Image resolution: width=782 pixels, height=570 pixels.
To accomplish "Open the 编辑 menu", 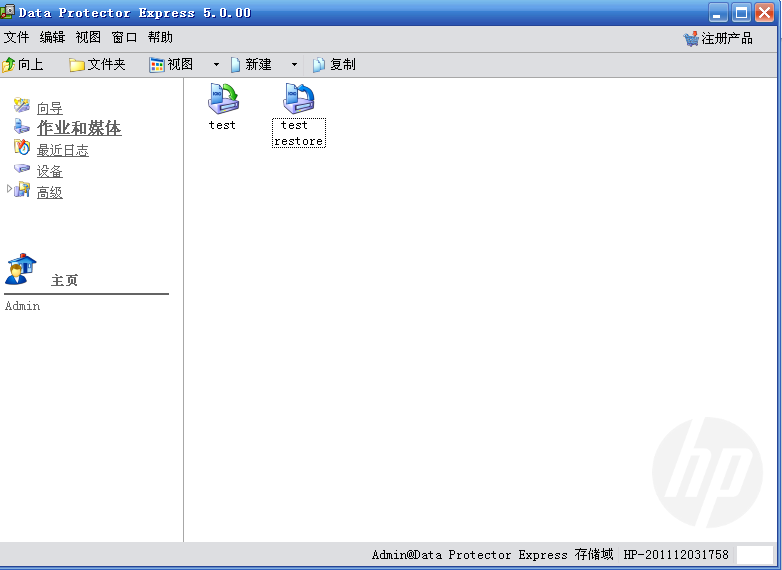I will click(x=52, y=38).
